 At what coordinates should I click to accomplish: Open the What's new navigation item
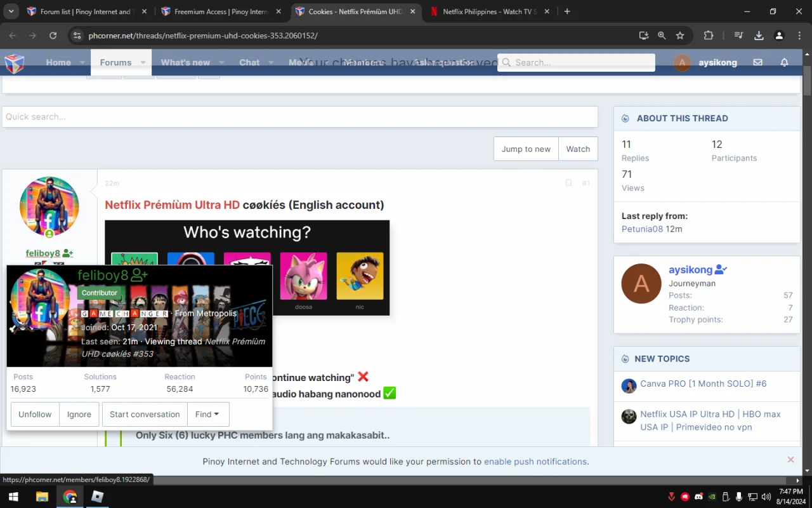tap(185, 62)
